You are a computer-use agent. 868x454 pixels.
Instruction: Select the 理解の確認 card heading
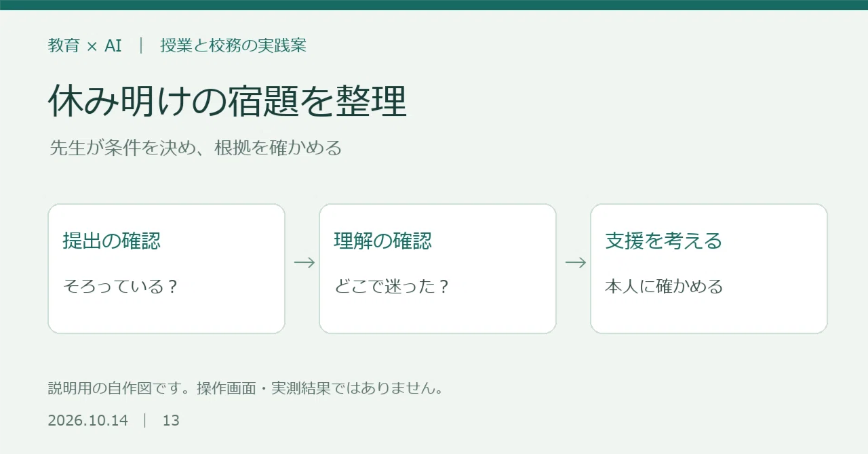tap(383, 241)
